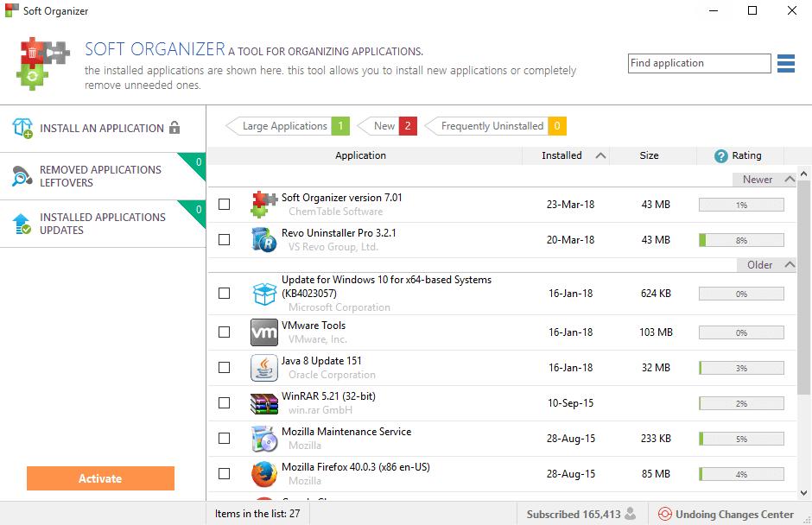Click the Activate button
The height and width of the screenshot is (525, 812).
(x=100, y=478)
